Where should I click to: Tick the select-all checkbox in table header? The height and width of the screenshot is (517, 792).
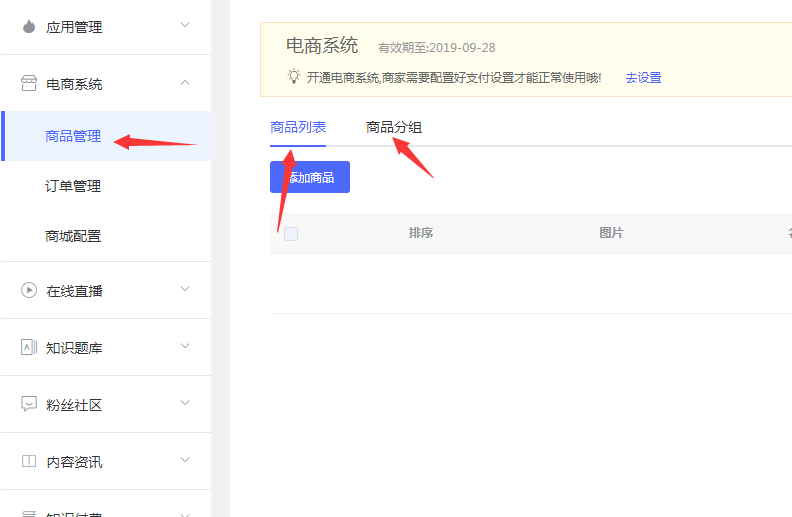[x=291, y=234]
